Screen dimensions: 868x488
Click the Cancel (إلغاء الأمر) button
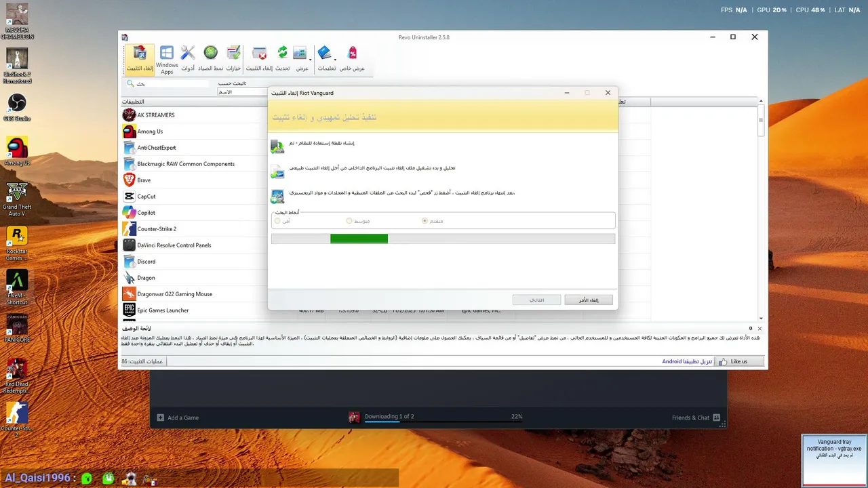point(589,300)
